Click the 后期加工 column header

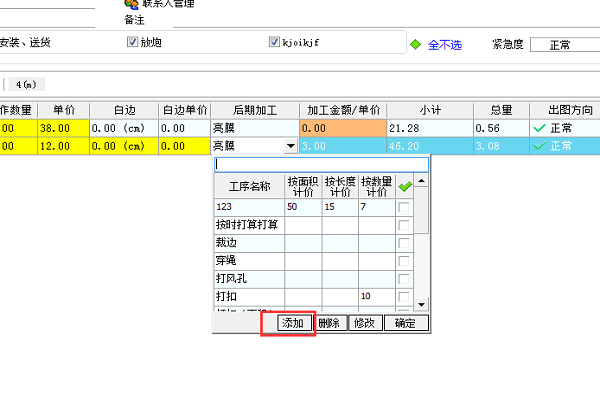(255, 110)
